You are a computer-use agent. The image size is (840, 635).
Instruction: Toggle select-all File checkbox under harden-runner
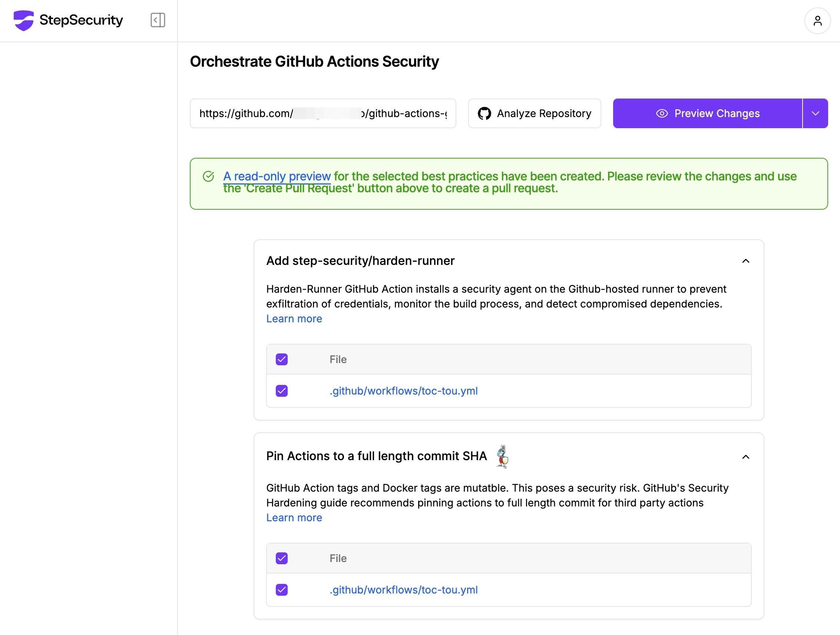pos(281,359)
